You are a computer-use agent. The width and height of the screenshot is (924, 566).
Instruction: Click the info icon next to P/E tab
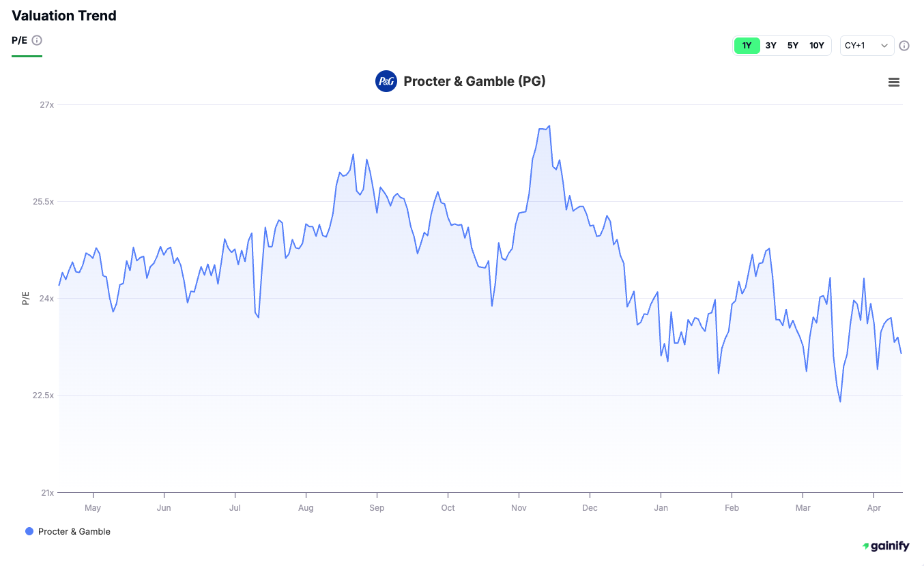[37, 40]
